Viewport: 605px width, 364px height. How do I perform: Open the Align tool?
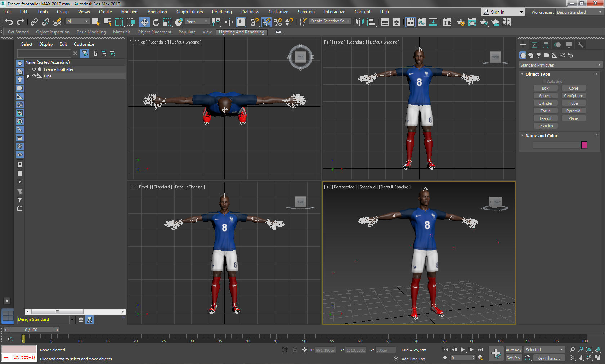(371, 22)
